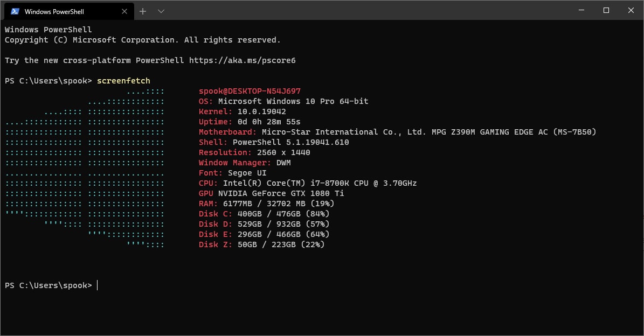Screen dimensions: 644x336
Task: Click the 'Copyright (C) Microsoft Corporation' line
Action: [x=142, y=40]
